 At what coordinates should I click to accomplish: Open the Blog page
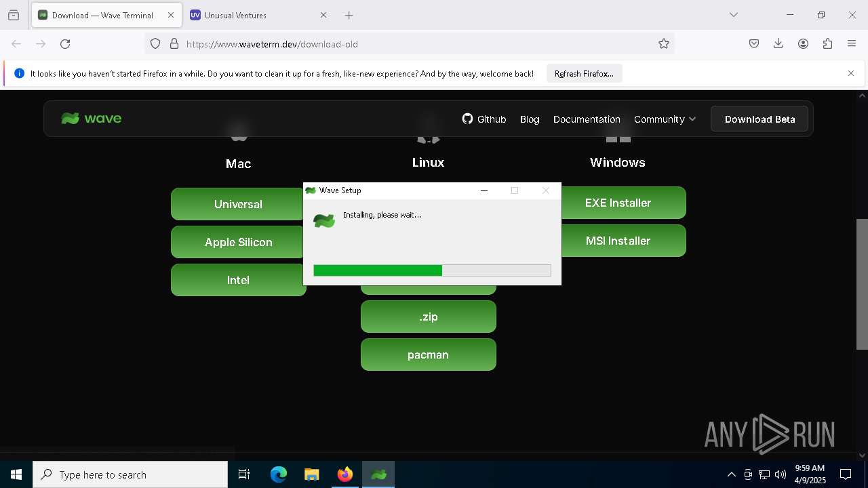pyautogui.click(x=530, y=119)
